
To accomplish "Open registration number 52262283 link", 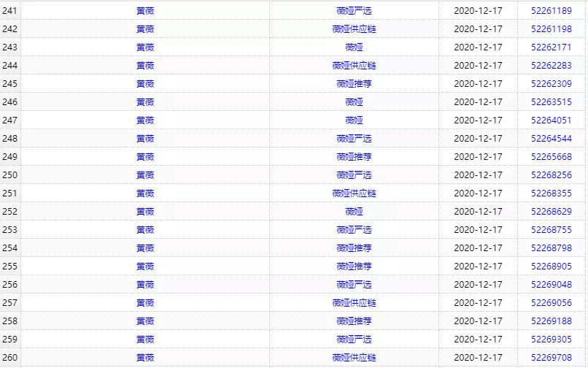I will click(x=552, y=65).
